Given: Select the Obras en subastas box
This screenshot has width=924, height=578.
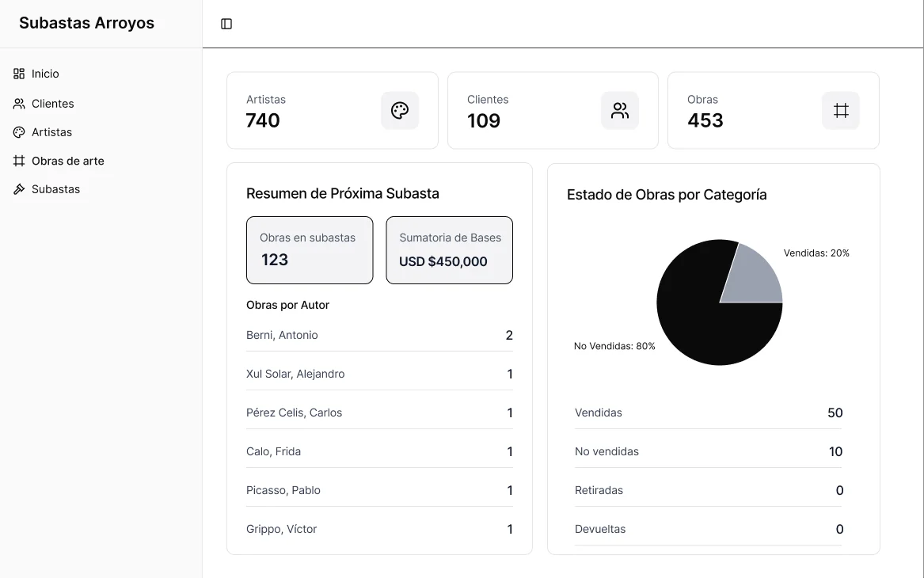Looking at the screenshot, I should click(310, 250).
